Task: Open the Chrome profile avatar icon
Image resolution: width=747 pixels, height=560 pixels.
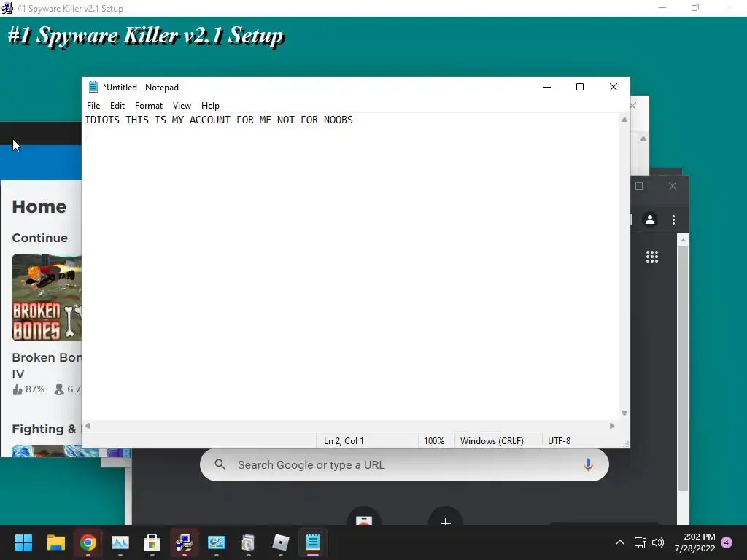Action: 650,219
